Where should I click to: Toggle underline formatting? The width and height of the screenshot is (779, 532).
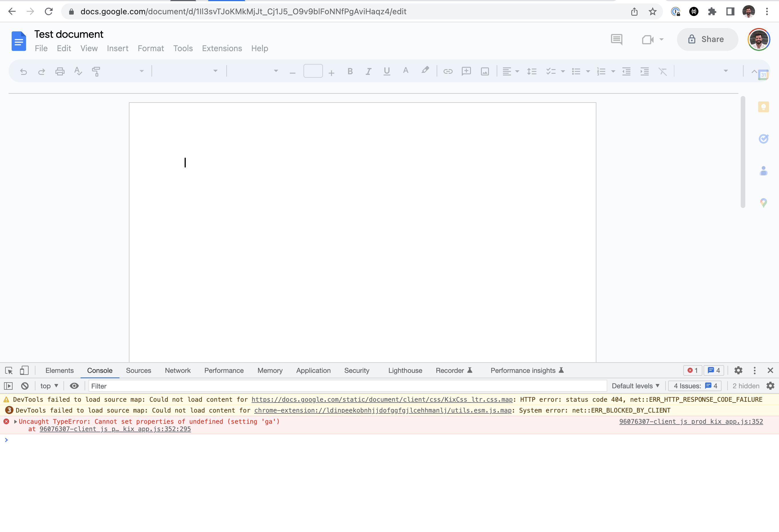click(x=386, y=71)
